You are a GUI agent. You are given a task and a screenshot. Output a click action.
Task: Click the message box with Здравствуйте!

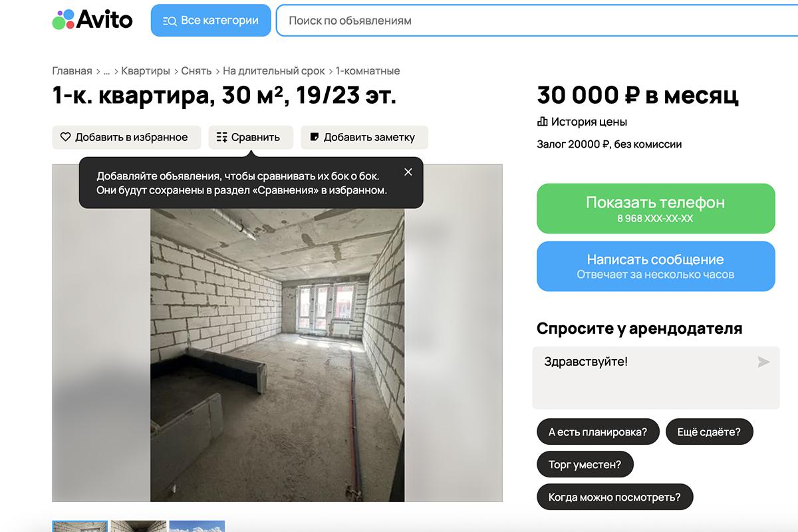(x=656, y=378)
